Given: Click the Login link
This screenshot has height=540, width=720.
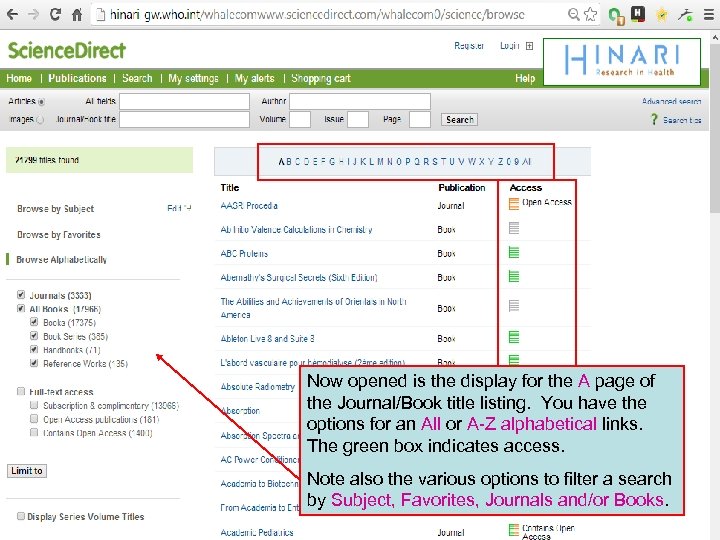Looking at the screenshot, I should coord(510,46).
